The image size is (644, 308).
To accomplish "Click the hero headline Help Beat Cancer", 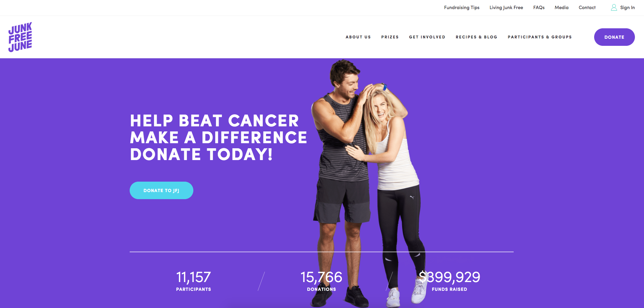I will point(215,121).
